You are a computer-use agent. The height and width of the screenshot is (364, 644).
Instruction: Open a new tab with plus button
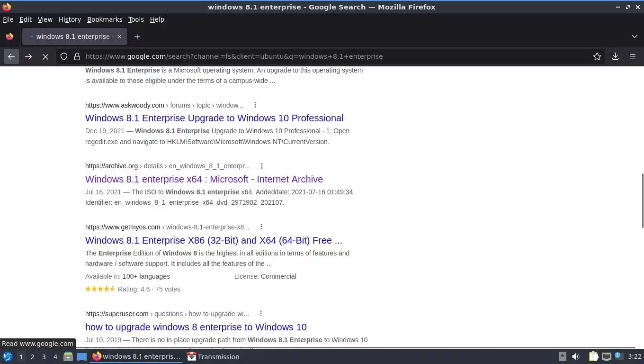coord(137,36)
